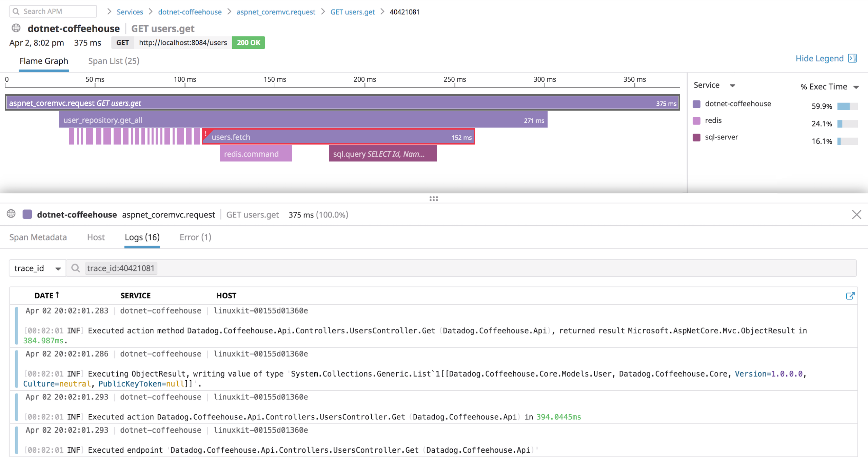Click the 200 OK status badge
This screenshot has width=868, height=457.
point(248,42)
